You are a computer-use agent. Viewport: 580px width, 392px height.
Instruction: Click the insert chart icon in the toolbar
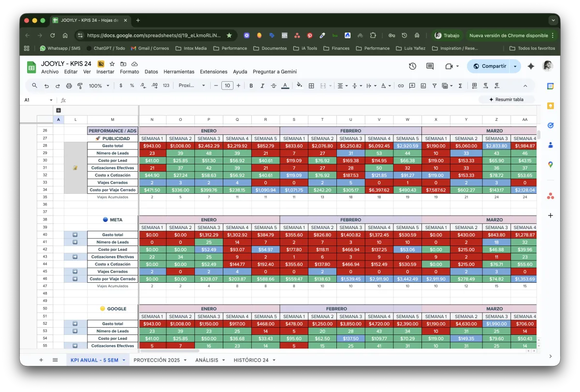[x=423, y=86]
